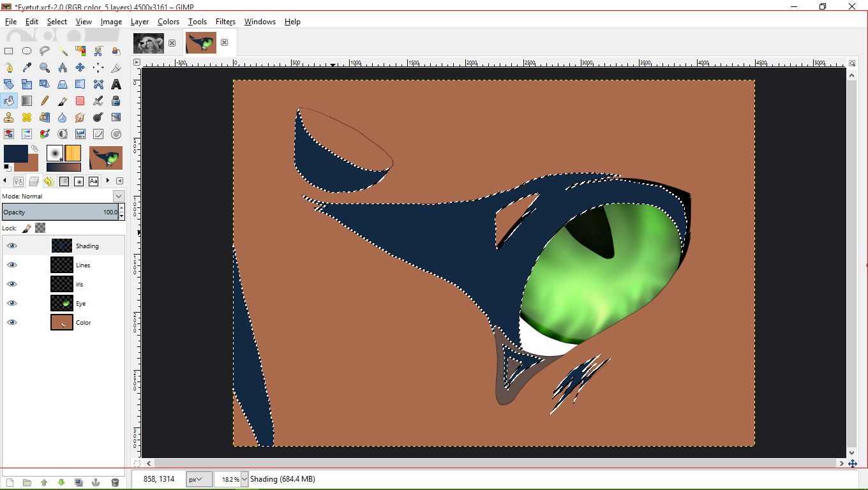Switch to the Tool Options dock tab
The height and width of the screenshot is (490, 868).
pos(19,181)
